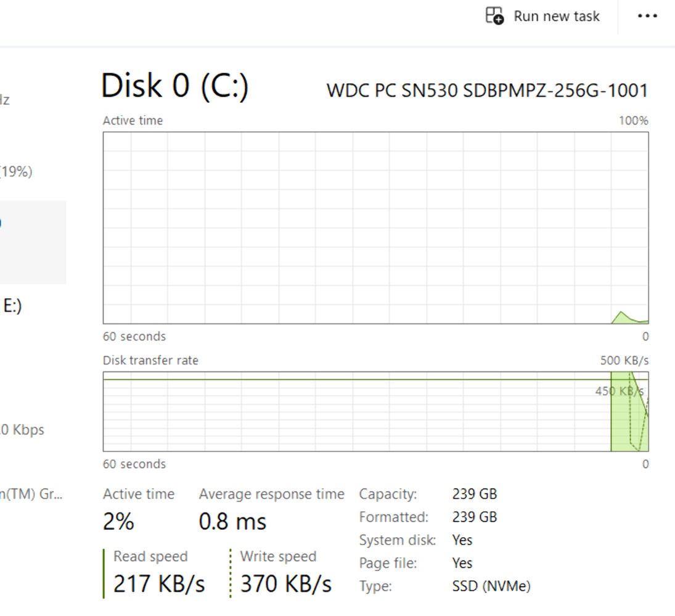This screenshot has height=616, width=675.
Task: Select the network item showing Kbps
Action: point(22,430)
